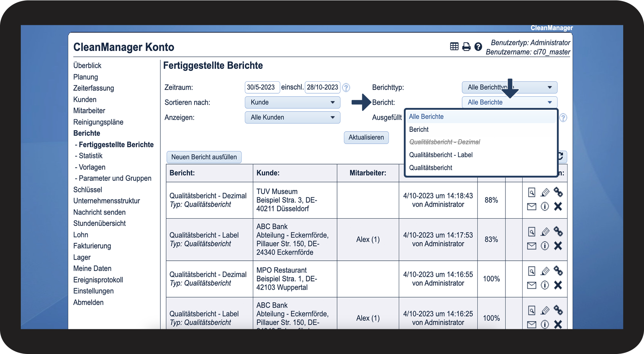This screenshot has height=354, width=644.
Task: View the TUV Museum report with magnifier icon
Action: pos(532,192)
